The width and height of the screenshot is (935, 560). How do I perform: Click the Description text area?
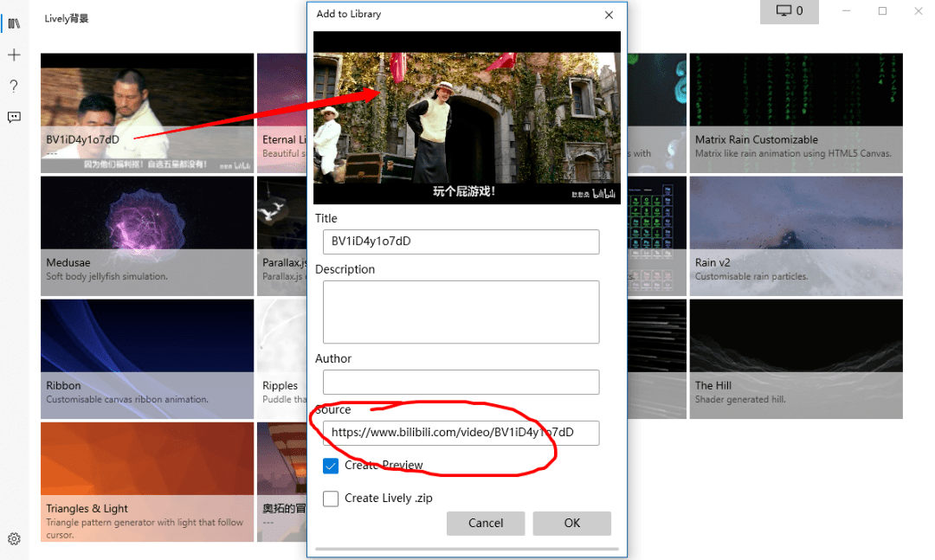coord(461,312)
